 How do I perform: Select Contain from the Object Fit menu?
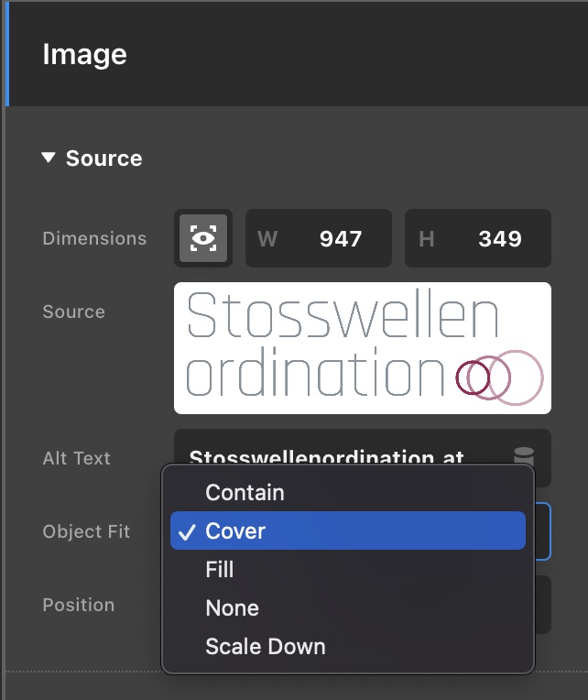click(x=245, y=493)
